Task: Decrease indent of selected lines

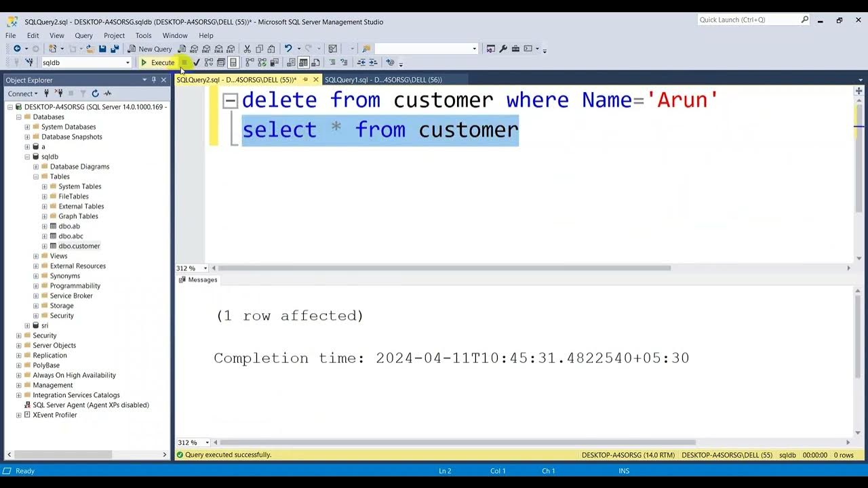Action: point(361,62)
